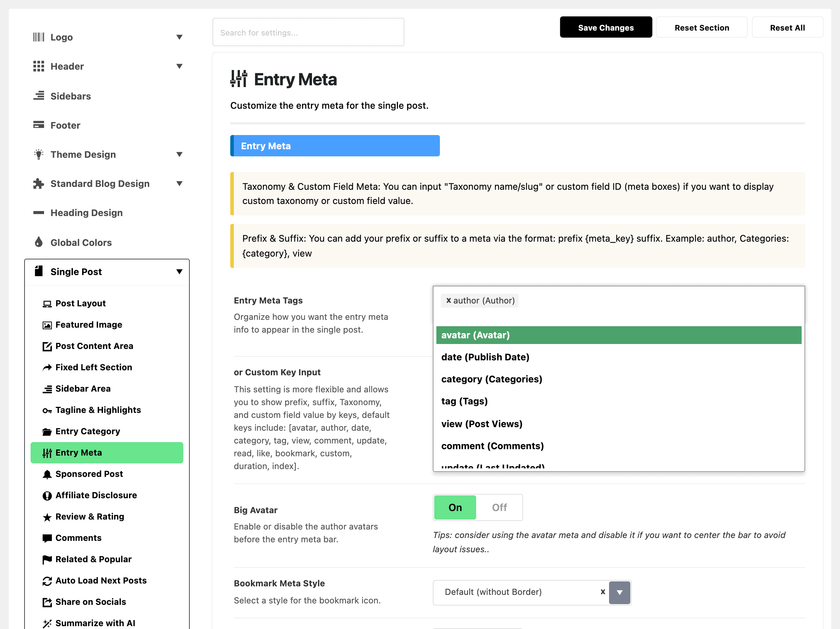Clear the Bookmark Meta Style selection
The width and height of the screenshot is (840, 629).
602,591
